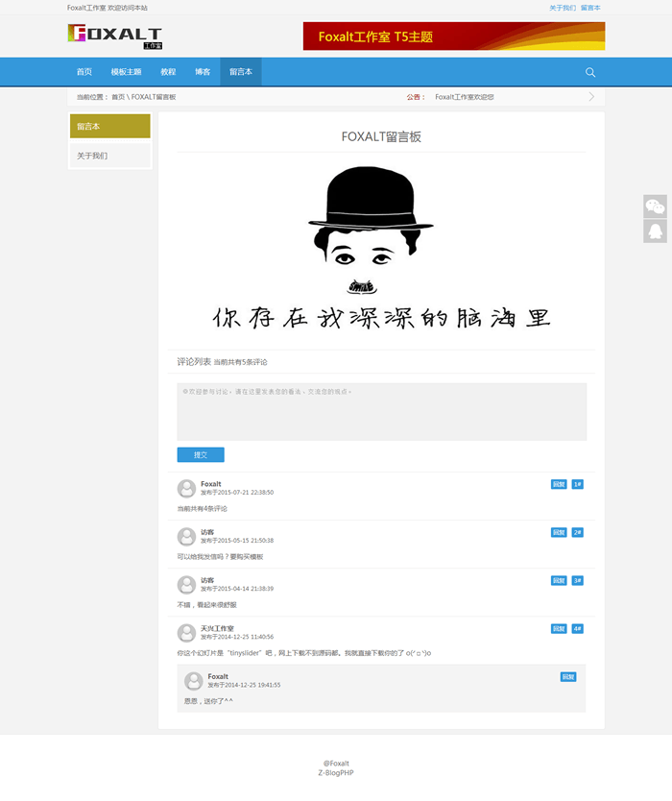Image resolution: width=672 pixels, height=801 pixels.
Task: Click avatar on comment 4#
Action: [x=186, y=632]
